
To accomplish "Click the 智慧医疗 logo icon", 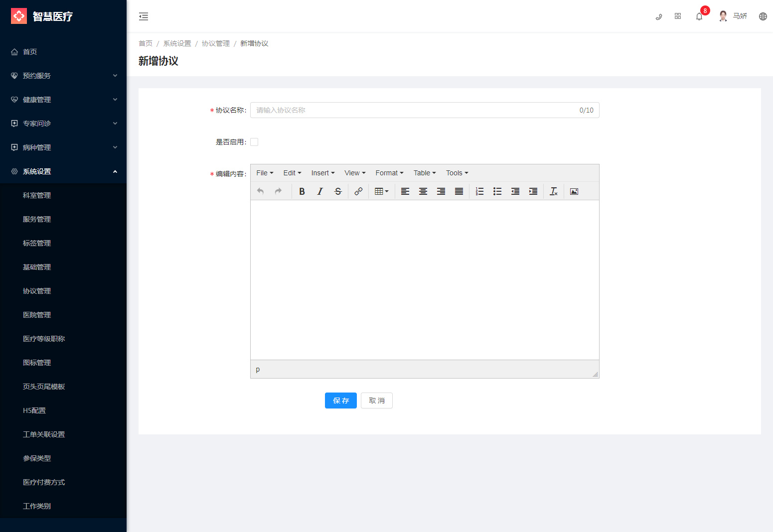I will point(19,16).
